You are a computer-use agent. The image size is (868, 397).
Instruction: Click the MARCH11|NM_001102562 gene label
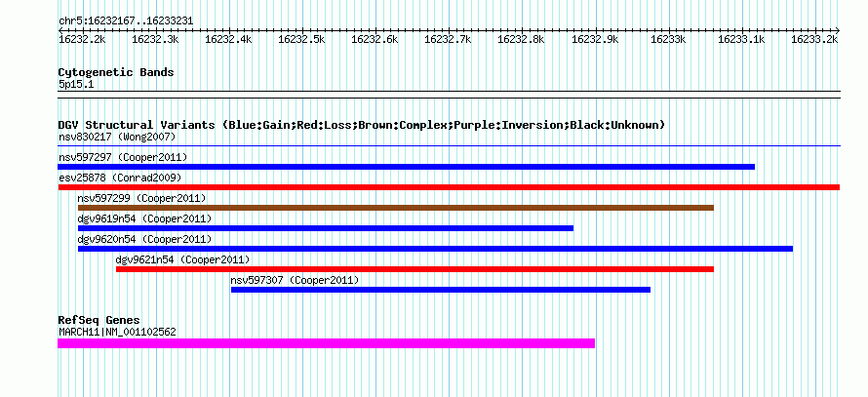click(x=117, y=332)
